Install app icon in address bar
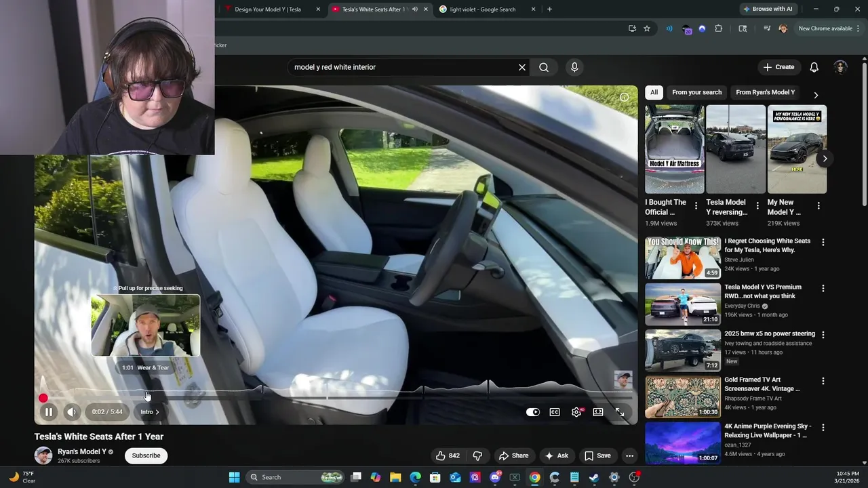868x488 pixels. click(x=632, y=28)
